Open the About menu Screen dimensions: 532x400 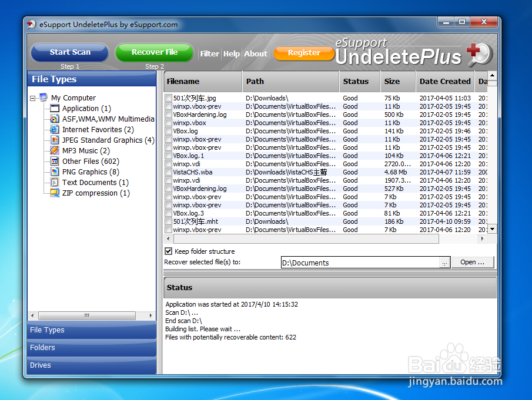[256, 53]
